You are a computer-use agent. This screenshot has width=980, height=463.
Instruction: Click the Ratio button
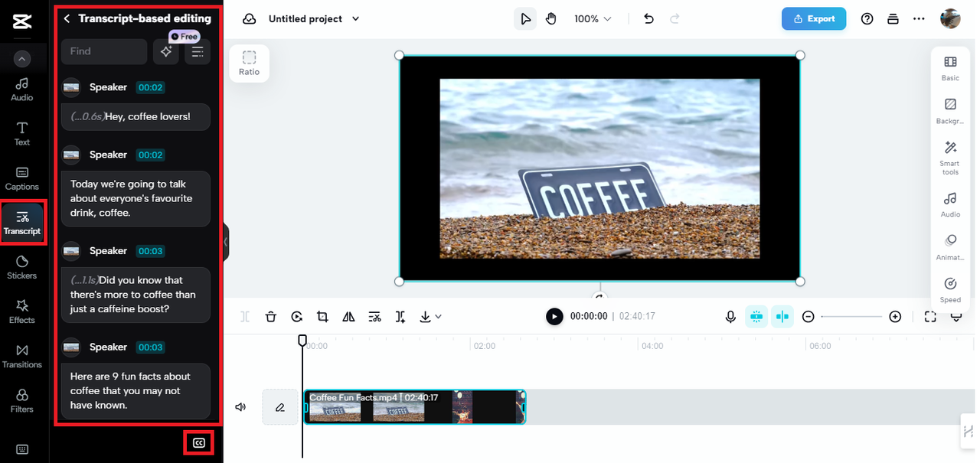(x=249, y=63)
